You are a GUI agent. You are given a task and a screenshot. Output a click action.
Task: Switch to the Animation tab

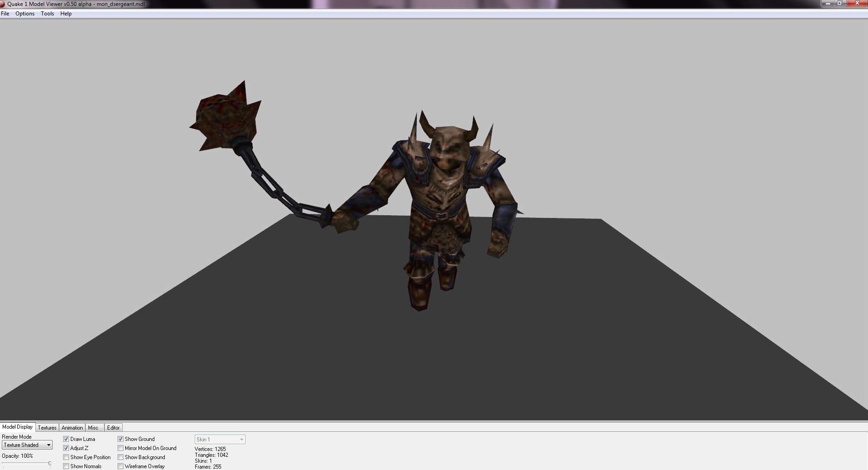(72, 428)
